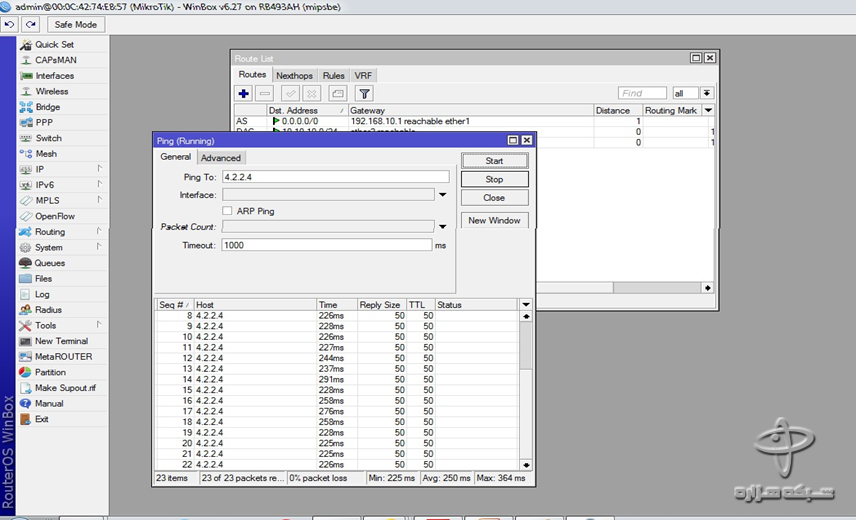Open the Packet Count dropdown arrow
The width and height of the screenshot is (856, 520).
[x=443, y=226]
